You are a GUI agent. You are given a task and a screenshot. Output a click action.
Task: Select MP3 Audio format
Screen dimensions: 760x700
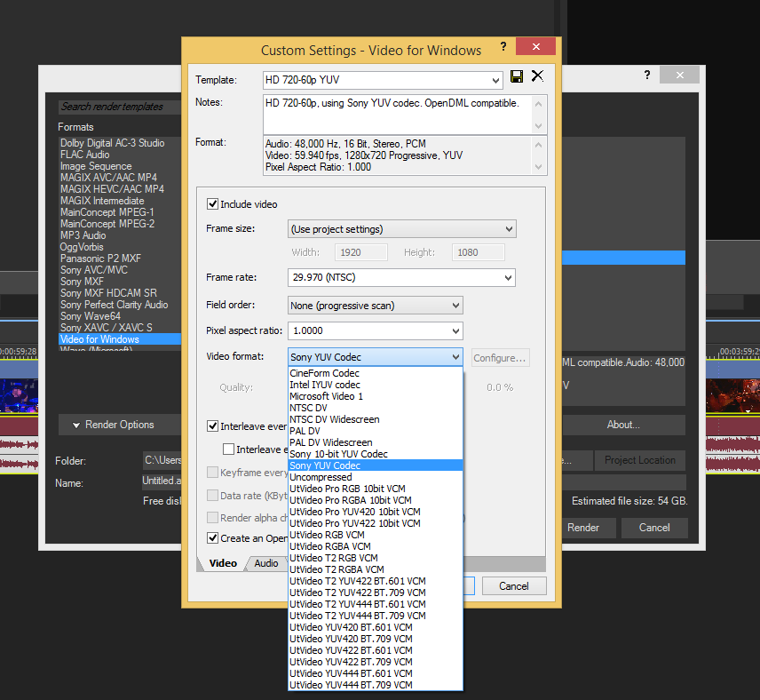119,235
